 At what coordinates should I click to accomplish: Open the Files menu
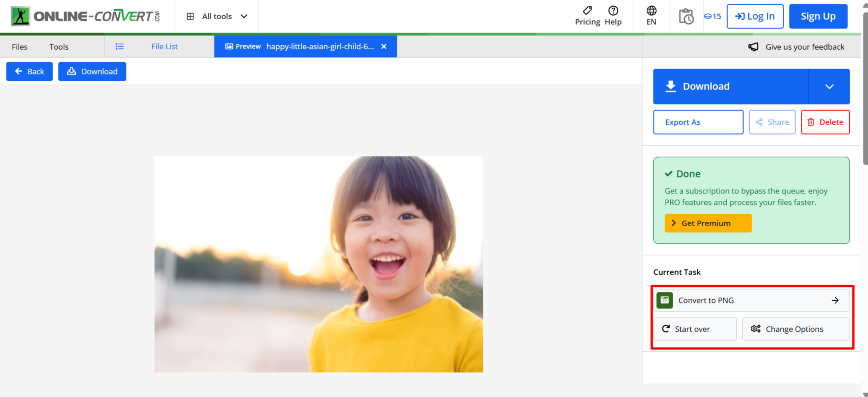point(19,47)
